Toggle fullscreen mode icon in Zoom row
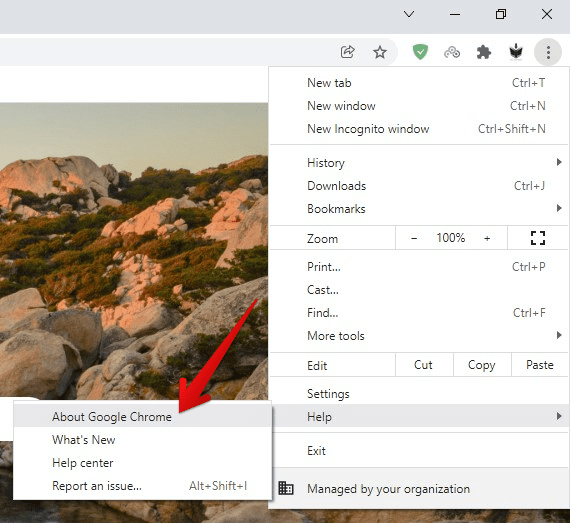Image resolution: width=570 pixels, height=523 pixels. coord(538,238)
